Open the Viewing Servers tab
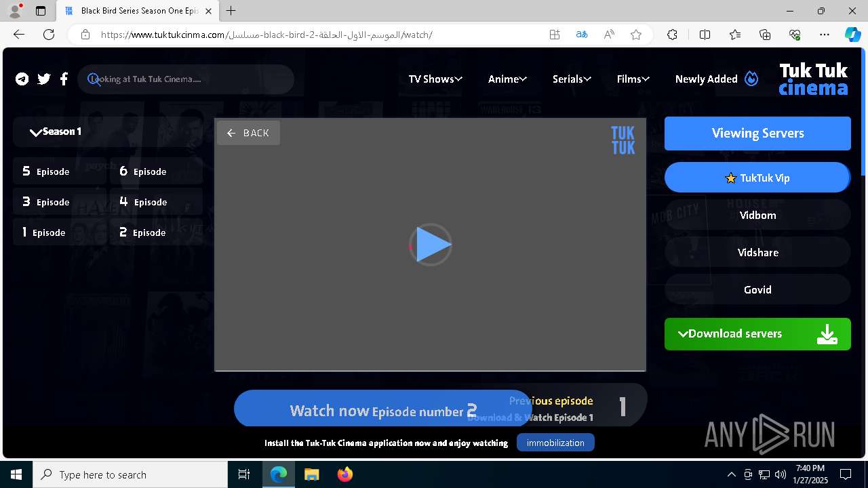The width and height of the screenshot is (868, 488). (757, 134)
